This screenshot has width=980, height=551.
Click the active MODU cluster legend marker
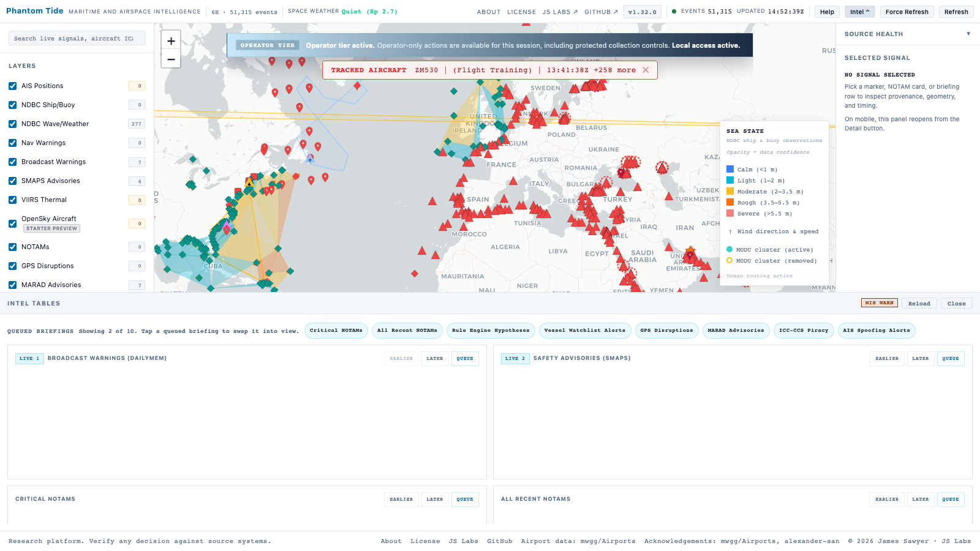(x=729, y=249)
